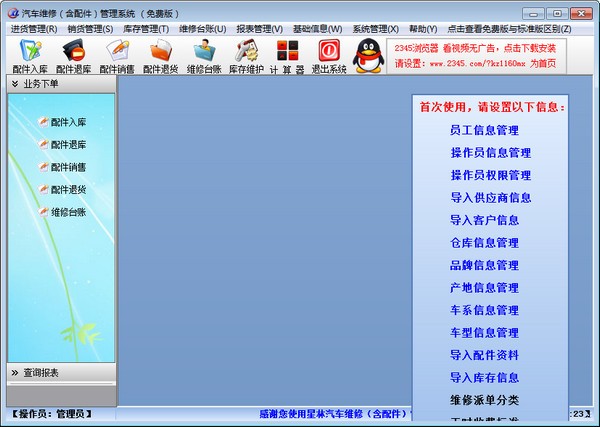The height and width of the screenshot is (427, 600).
Task: Click sidebar 配件退库 icon
Action: pyautogui.click(x=43, y=145)
